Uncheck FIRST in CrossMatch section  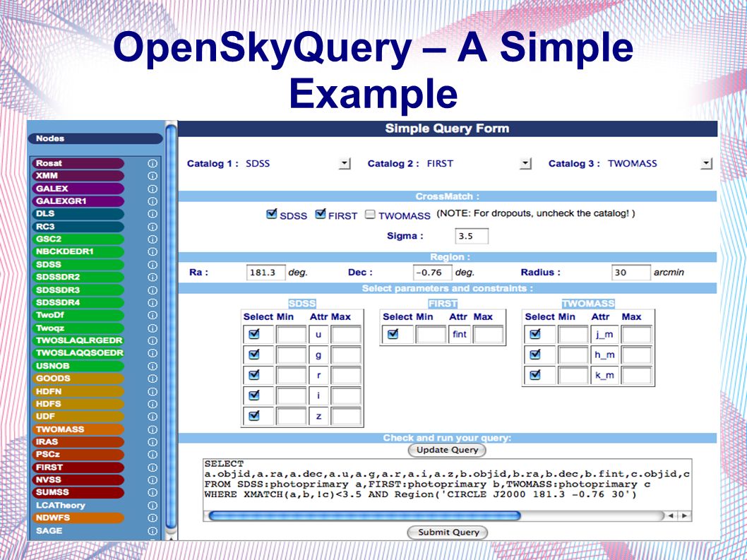point(320,214)
